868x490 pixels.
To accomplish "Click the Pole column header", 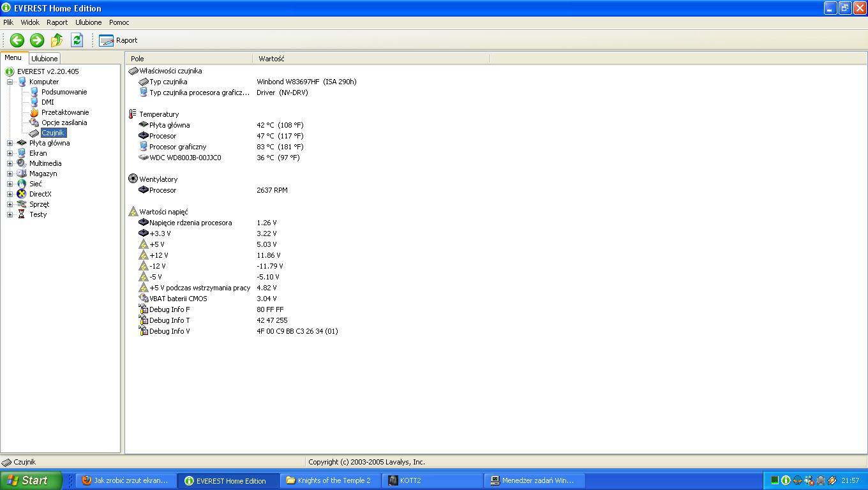I will [x=189, y=59].
